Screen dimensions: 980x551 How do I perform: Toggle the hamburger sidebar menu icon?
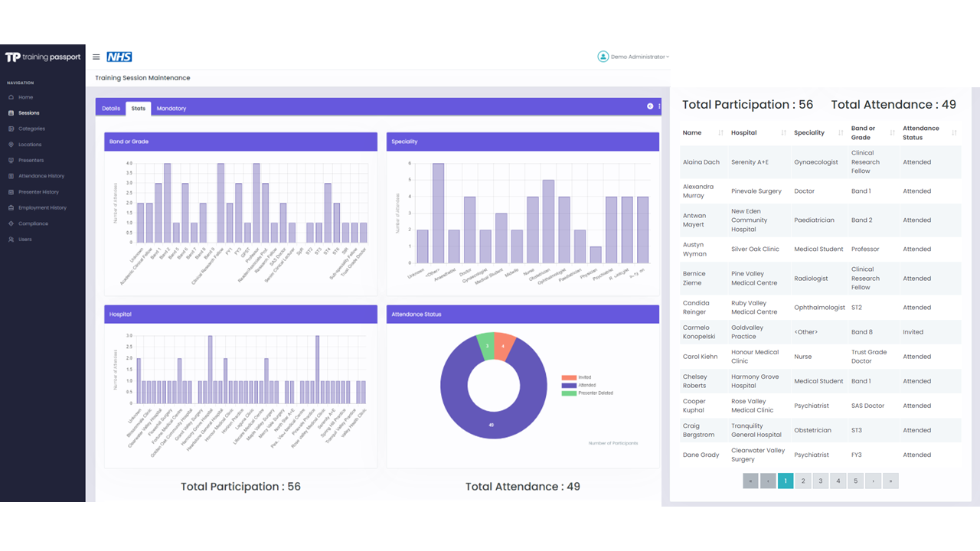[96, 57]
